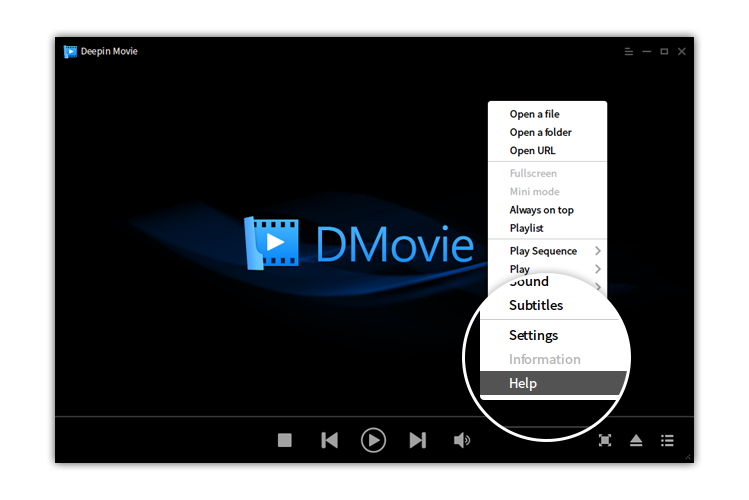Mute sound via the speaker icon
The image size is (749, 500).
[461, 440]
